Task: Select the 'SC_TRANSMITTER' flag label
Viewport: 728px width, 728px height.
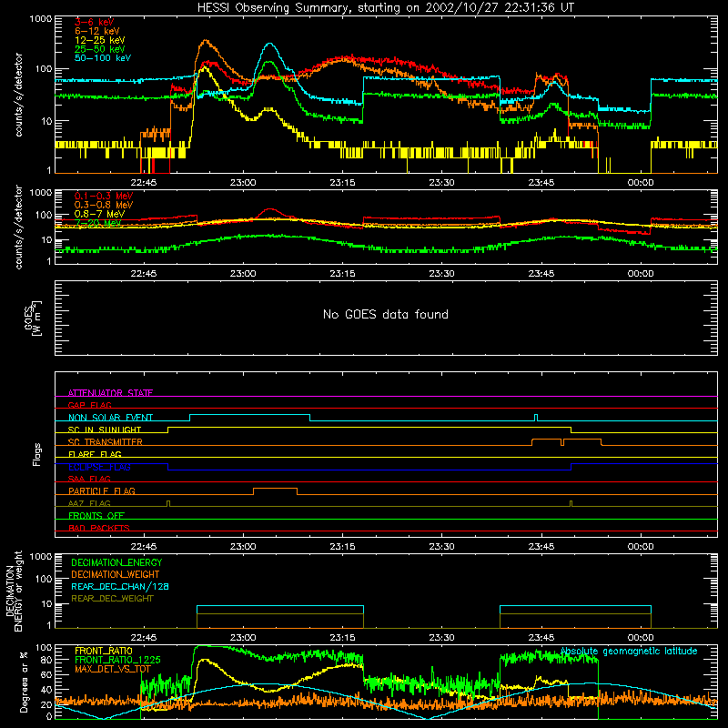Action: click(x=106, y=442)
